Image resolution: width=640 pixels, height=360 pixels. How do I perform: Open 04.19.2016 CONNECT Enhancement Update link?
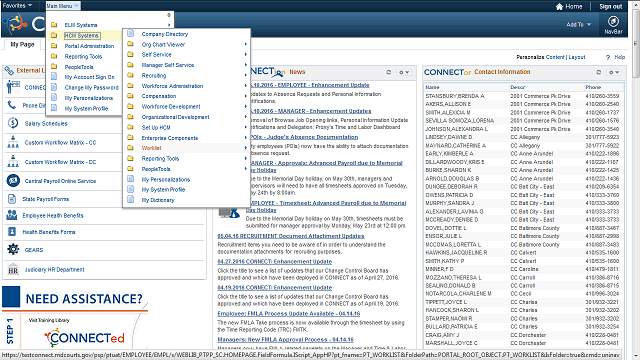[274, 287]
